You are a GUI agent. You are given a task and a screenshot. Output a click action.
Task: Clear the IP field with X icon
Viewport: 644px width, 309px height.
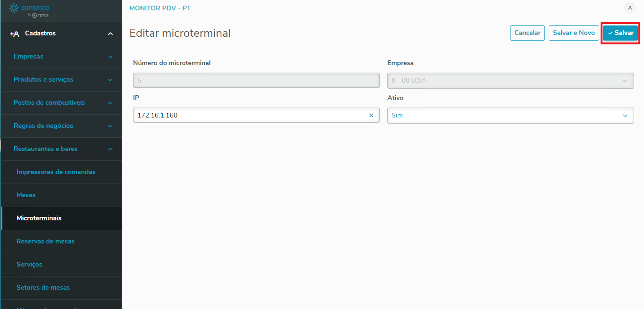point(371,115)
